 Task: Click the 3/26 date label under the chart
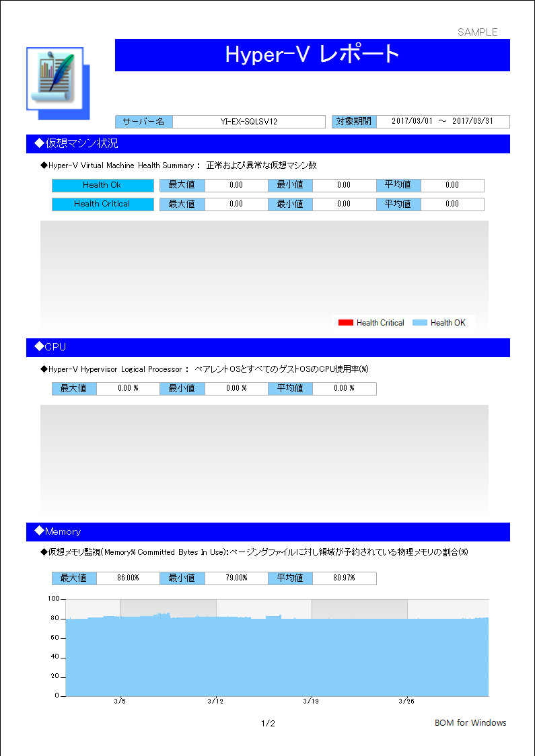click(x=407, y=701)
